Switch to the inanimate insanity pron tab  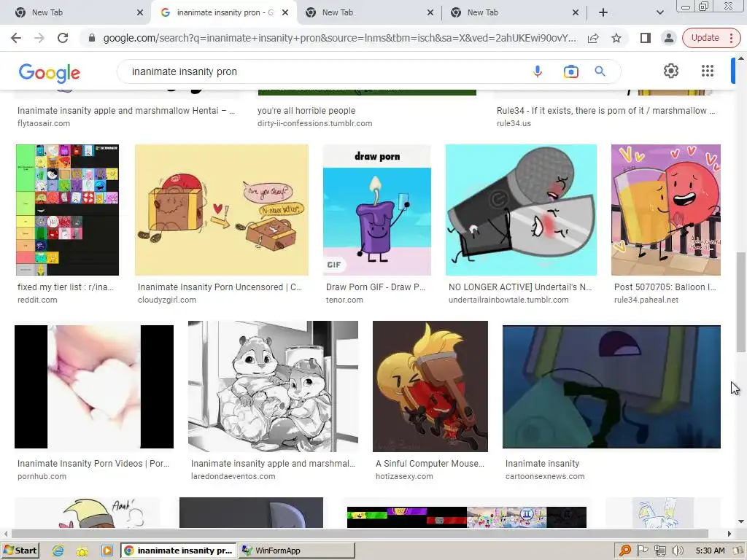224,12
